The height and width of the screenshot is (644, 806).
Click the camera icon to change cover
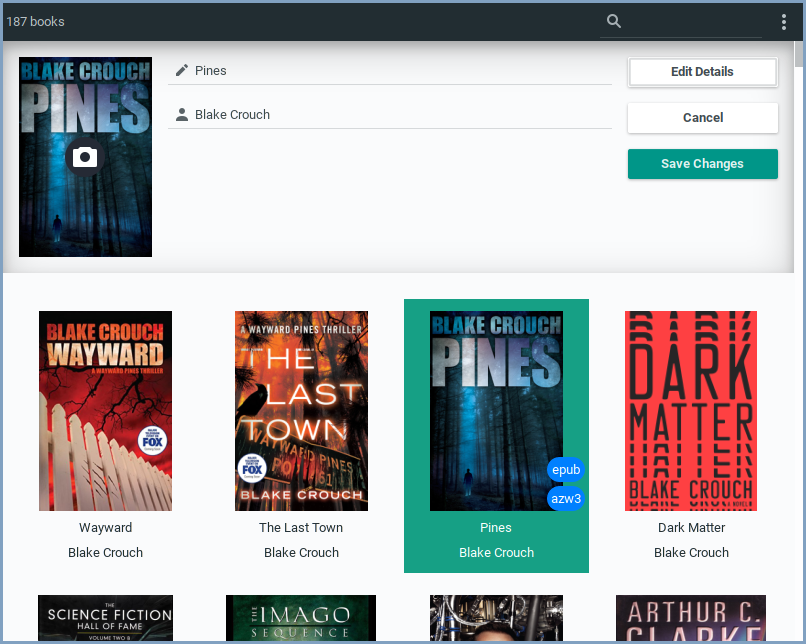coord(85,157)
